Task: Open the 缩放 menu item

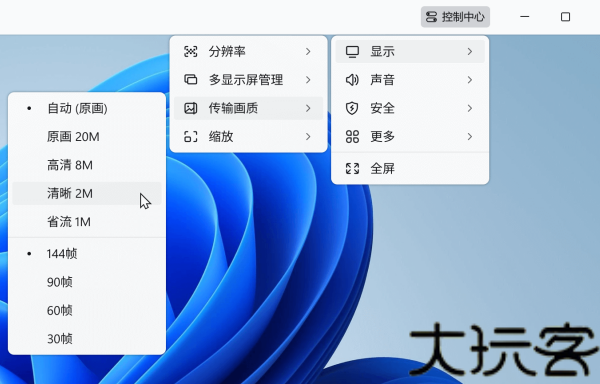Action: coord(248,137)
